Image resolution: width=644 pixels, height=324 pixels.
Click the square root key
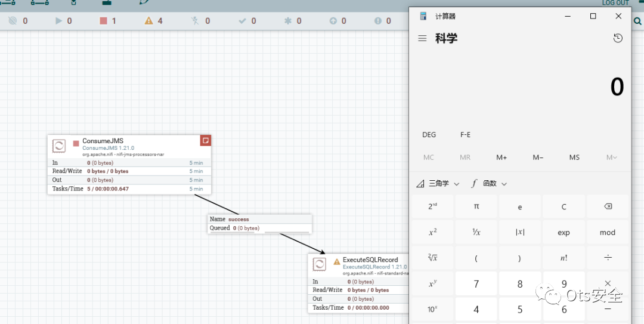coord(433,258)
